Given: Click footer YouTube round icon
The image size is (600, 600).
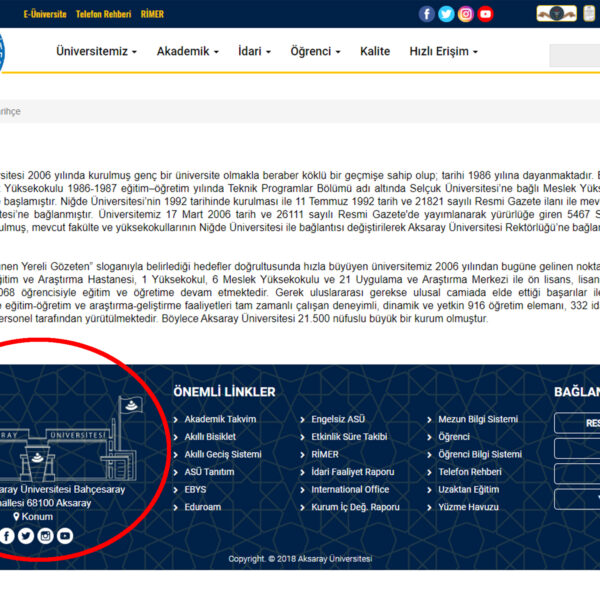Looking at the screenshot, I should coord(65,536).
